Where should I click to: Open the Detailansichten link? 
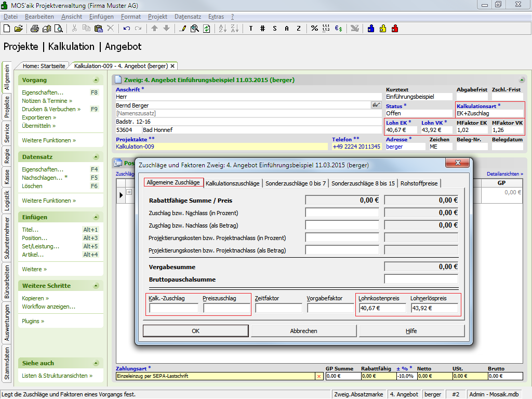[504, 174]
